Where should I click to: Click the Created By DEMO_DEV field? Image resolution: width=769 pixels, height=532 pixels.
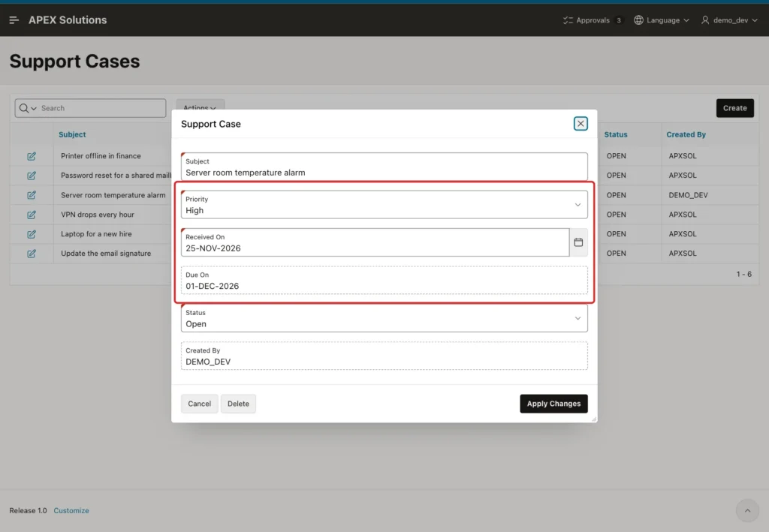pos(384,356)
